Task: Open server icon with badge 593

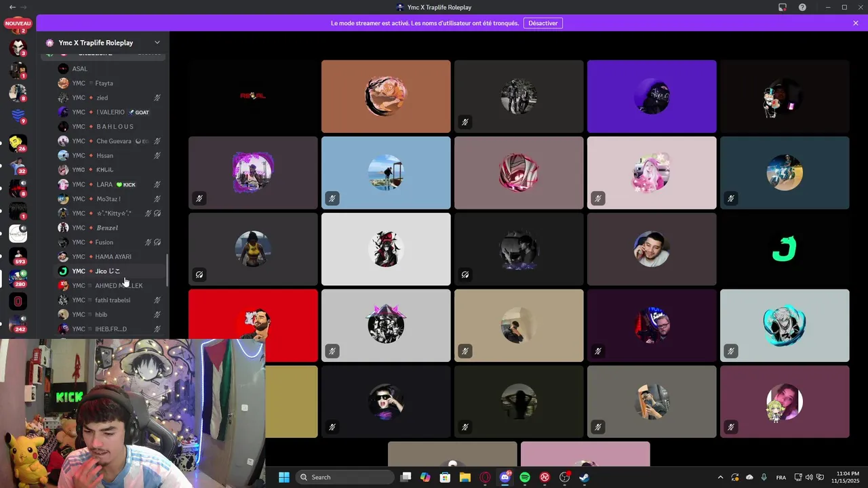Action: [x=18, y=256]
